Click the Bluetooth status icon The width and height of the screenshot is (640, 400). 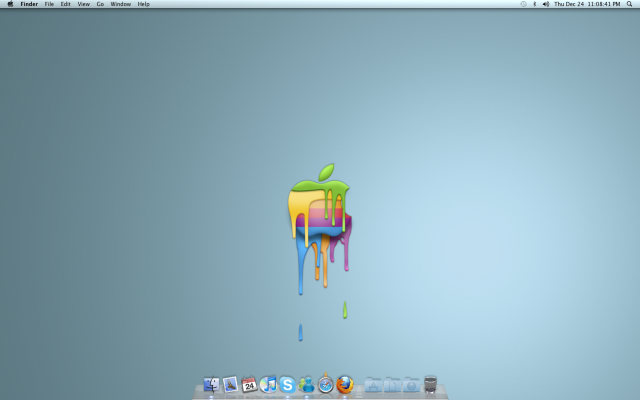[535, 4]
